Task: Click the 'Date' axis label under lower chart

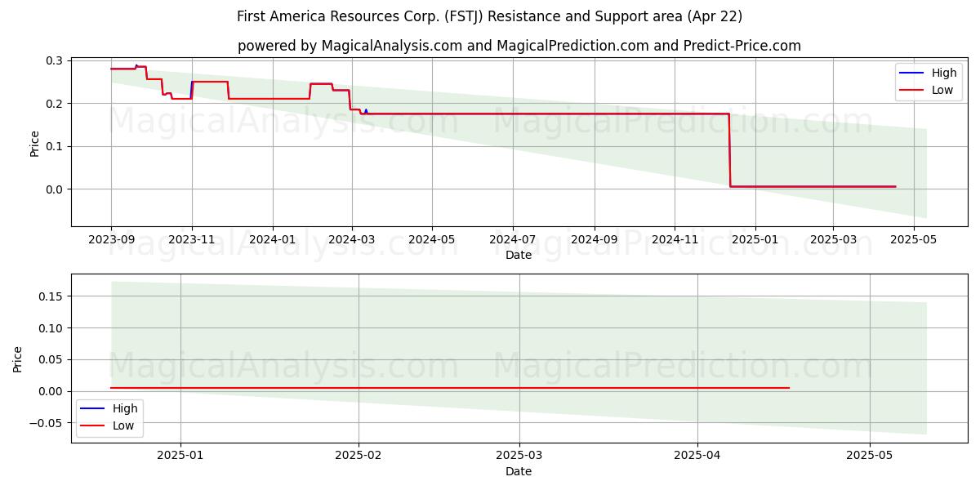Action: coord(519,471)
